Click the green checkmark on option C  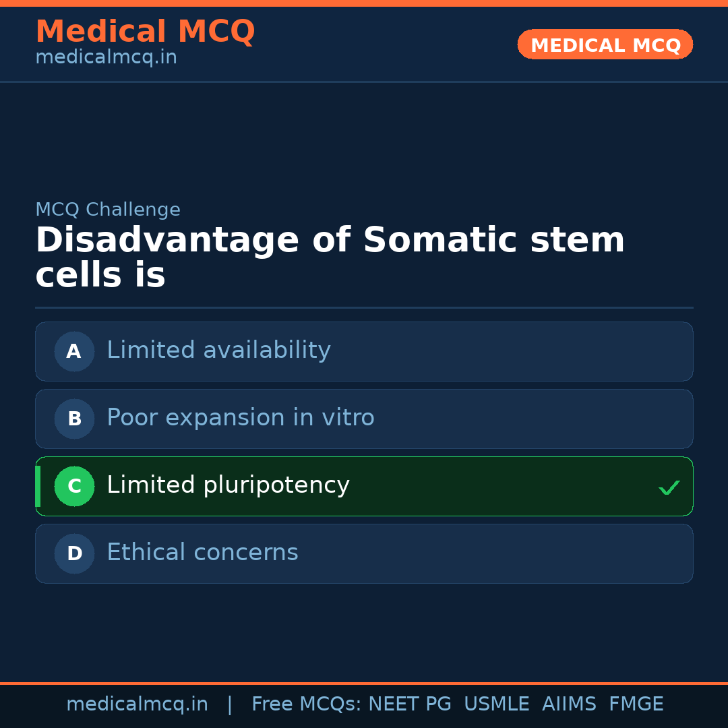[669, 487]
